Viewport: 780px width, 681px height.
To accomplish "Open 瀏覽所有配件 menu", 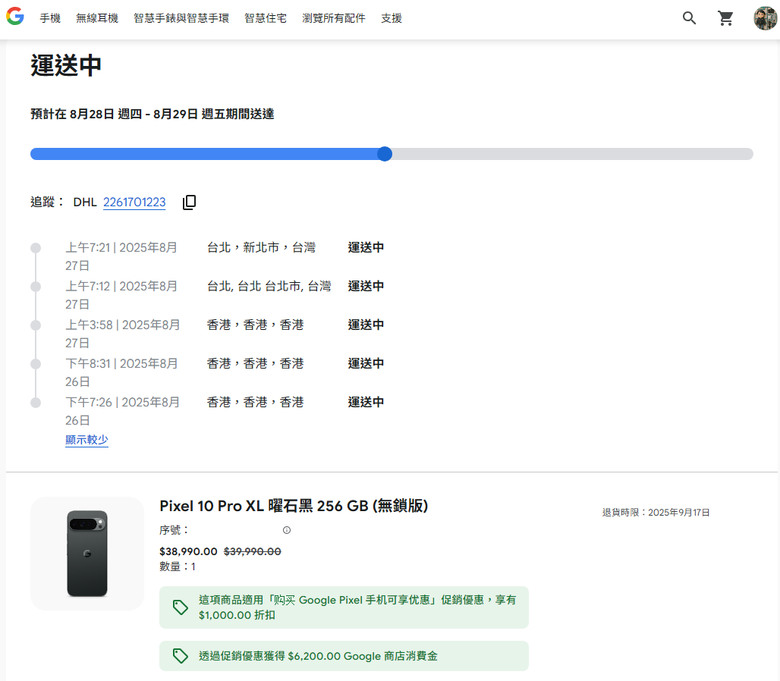I will point(334,18).
